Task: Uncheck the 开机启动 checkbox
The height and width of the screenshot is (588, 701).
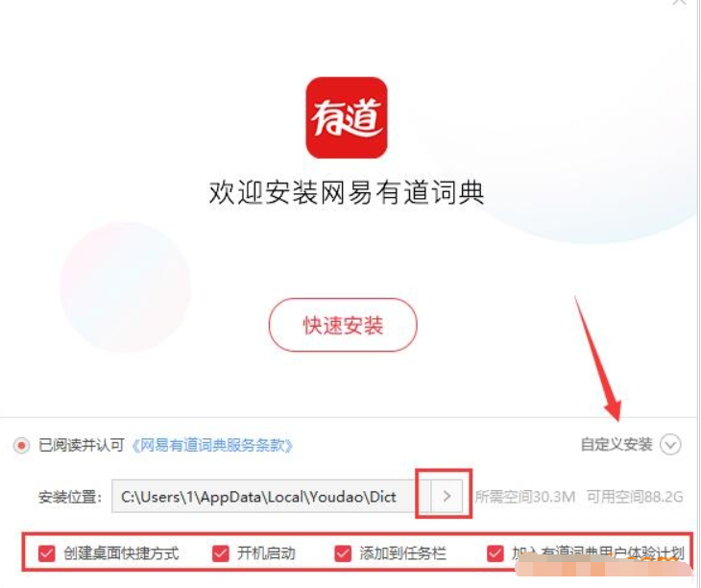Action: click(x=220, y=553)
